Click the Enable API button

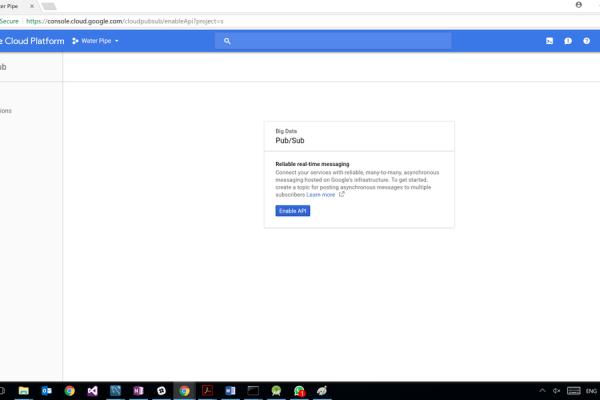pyautogui.click(x=293, y=211)
